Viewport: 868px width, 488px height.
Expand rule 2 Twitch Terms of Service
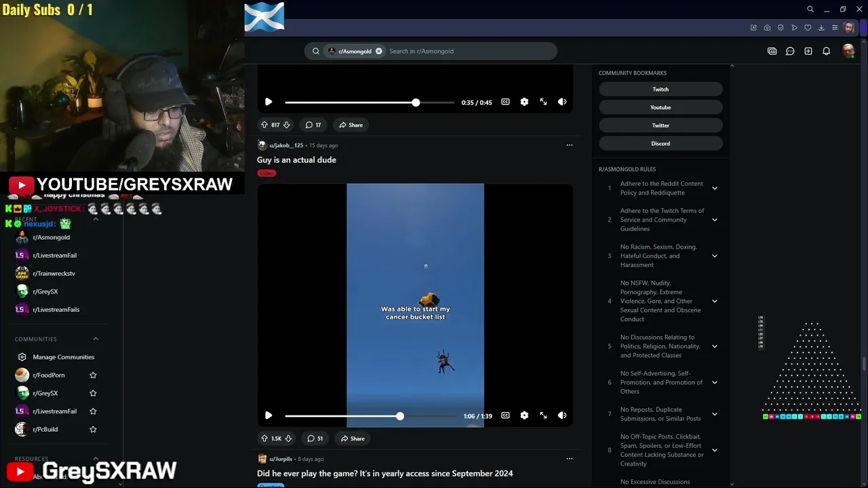pos(715,220)
